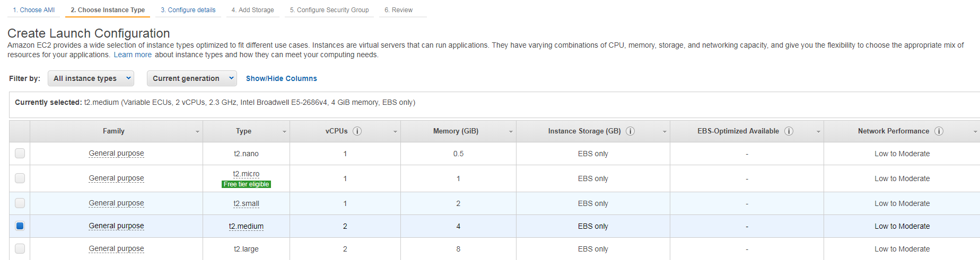Click the Family column sort arrow
Viewport: 980px width, 260px height.
[197, 132]
